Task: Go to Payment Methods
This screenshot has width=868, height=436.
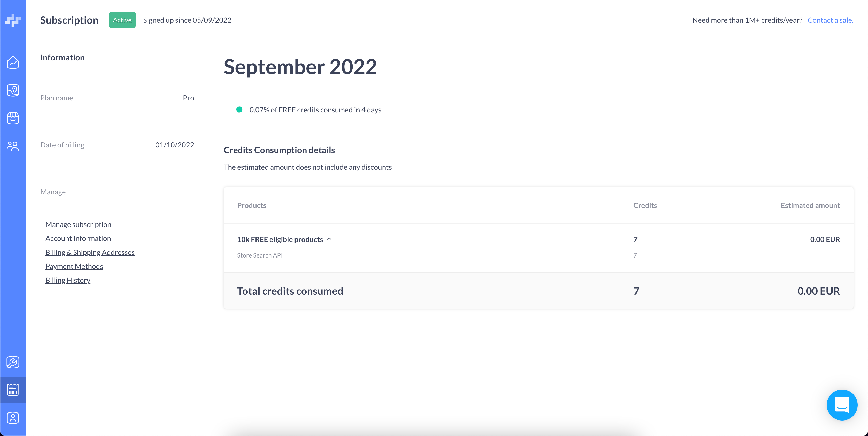Action: coord(74,266)
